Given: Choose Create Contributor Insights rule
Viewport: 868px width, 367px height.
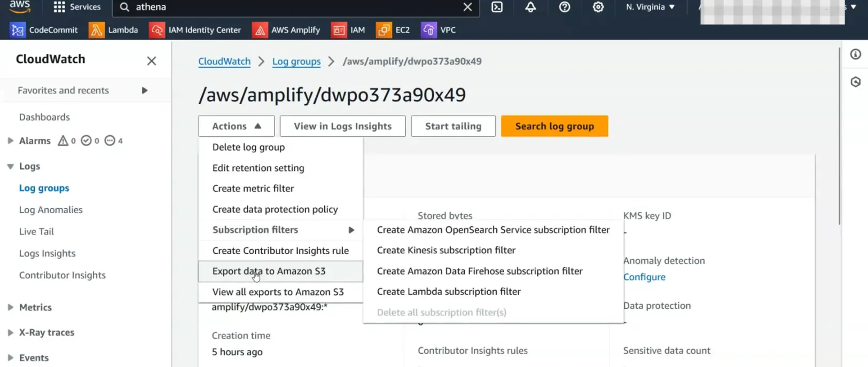Looking at the screenshot, I should pos(280,251).
